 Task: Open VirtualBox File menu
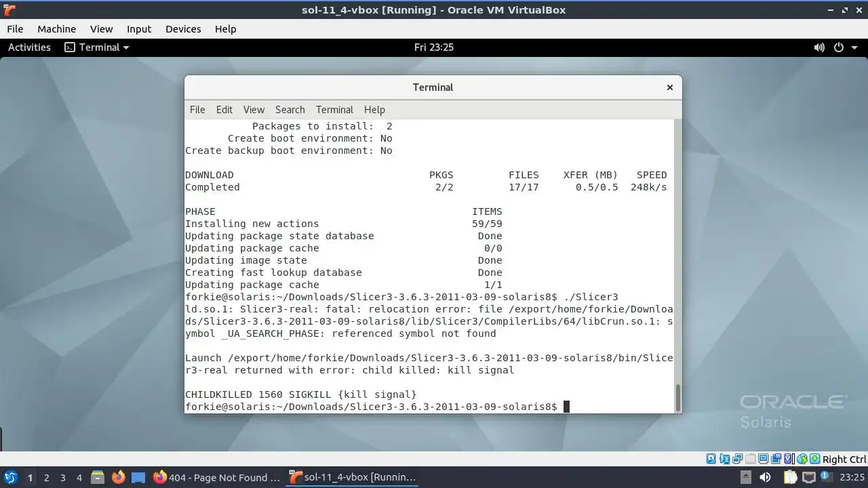[x=15, y=29]
